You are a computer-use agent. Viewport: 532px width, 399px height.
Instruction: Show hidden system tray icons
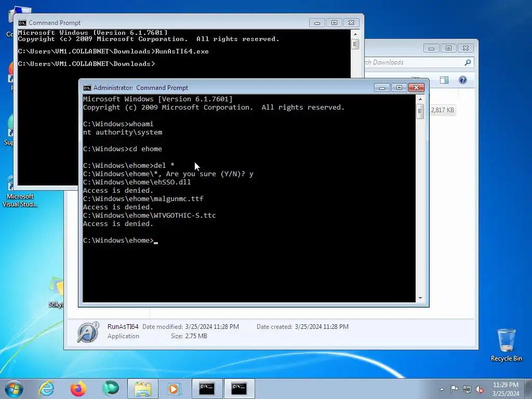(442, 389)
